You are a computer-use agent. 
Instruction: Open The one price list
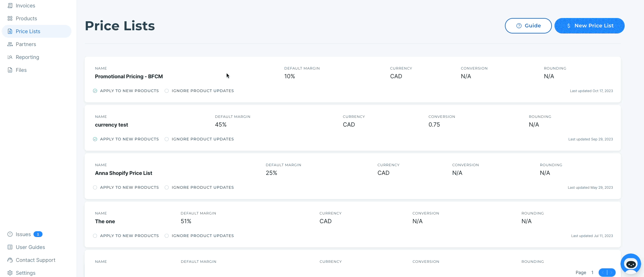click(105, 221)
